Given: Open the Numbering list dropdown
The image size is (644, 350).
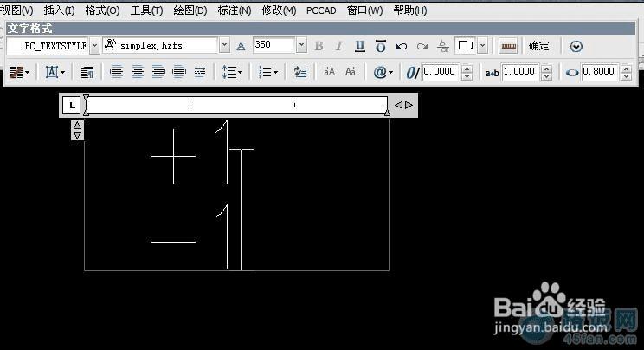Looking at the screenshot, I should pyautogui.click(x=268, y=73).
